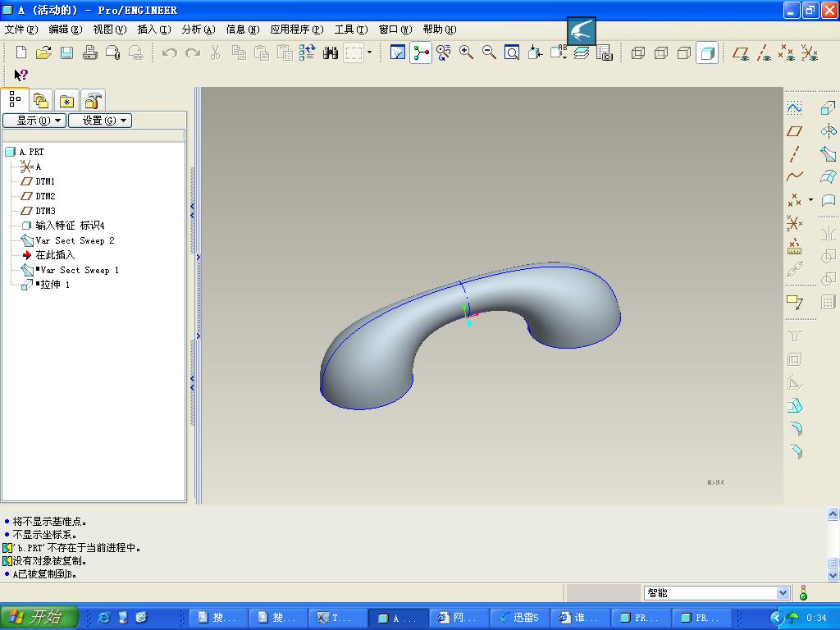The width and height of the screenshot is (840, 630).
Task: Open 工具(T) menu
Action: coord(351,30)
